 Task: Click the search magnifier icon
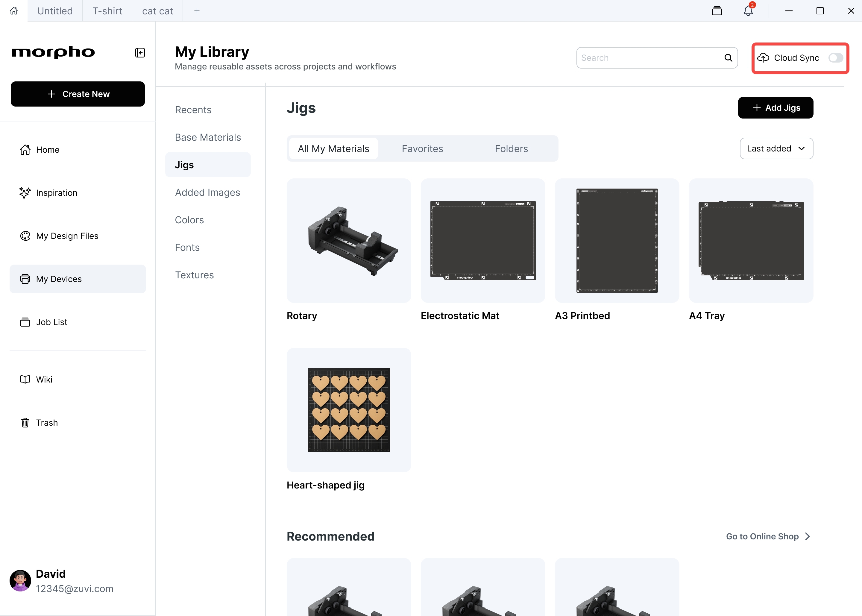click(728, 58)
